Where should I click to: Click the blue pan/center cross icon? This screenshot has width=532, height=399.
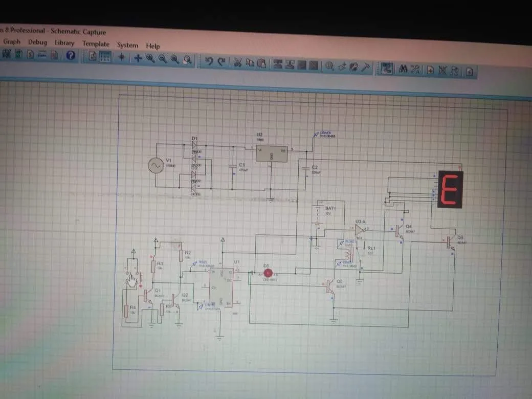coord(138,58)
